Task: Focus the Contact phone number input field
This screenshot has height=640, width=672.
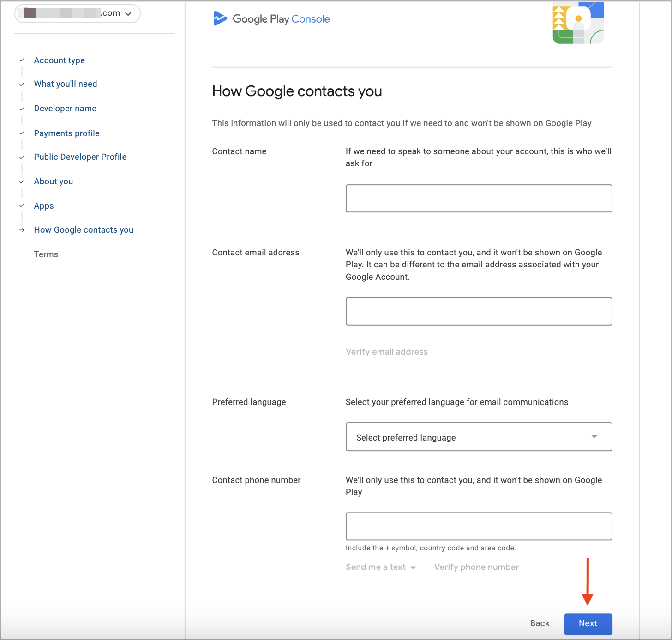Action: pyautogui.click(x=479, y=526)
